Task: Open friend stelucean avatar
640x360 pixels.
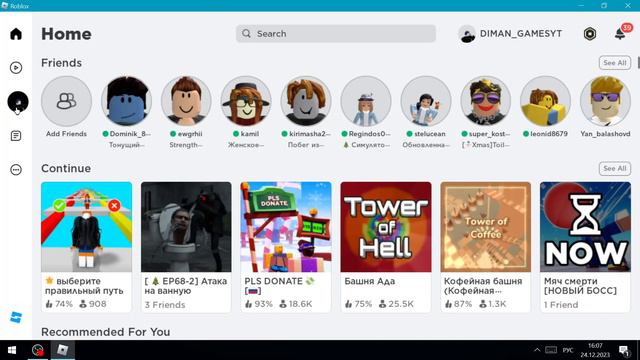Action: coord(426,101)
